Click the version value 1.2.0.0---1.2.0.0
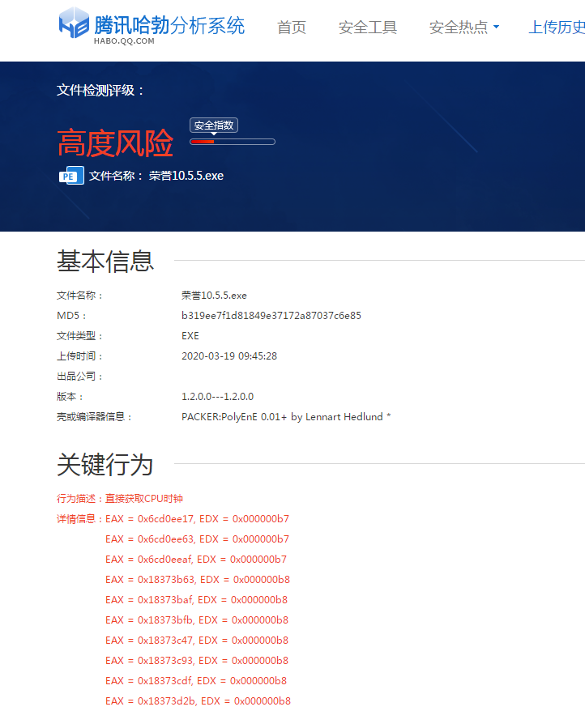Screen dimensions: 585x728 pos(217,397)
